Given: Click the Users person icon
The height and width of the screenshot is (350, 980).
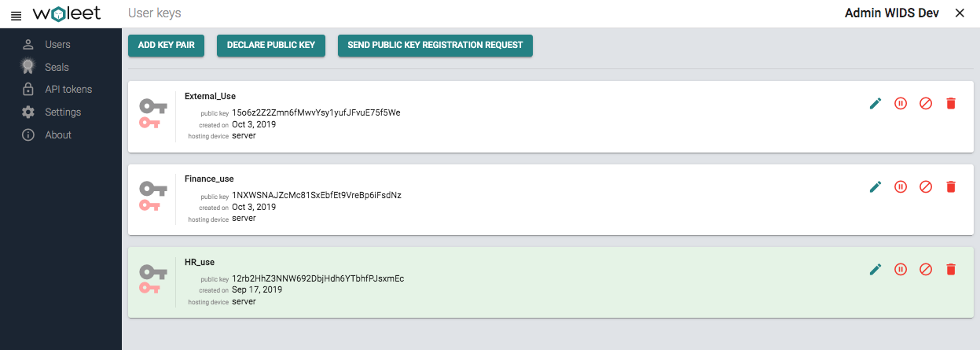Looking at the screenshot, I should [x=28, y=44].
